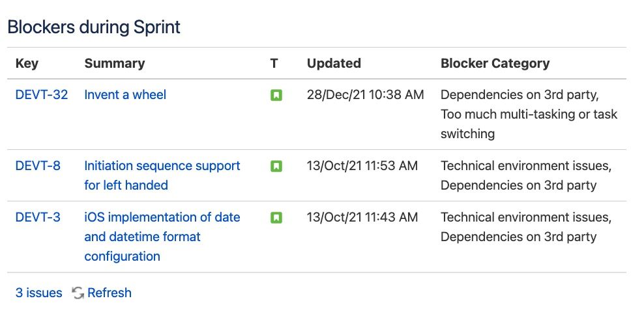Sort by the Blocker Category column header

495,64
